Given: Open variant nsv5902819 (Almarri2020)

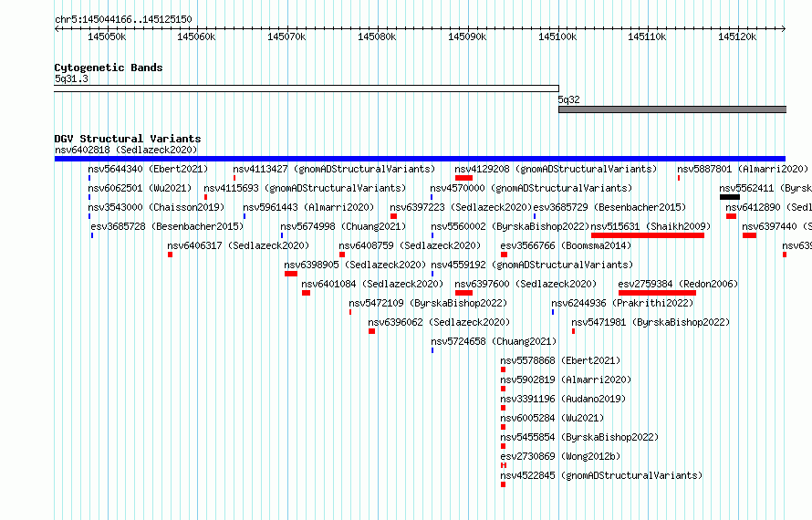Looking at the screenshot, I should [566, 380].
